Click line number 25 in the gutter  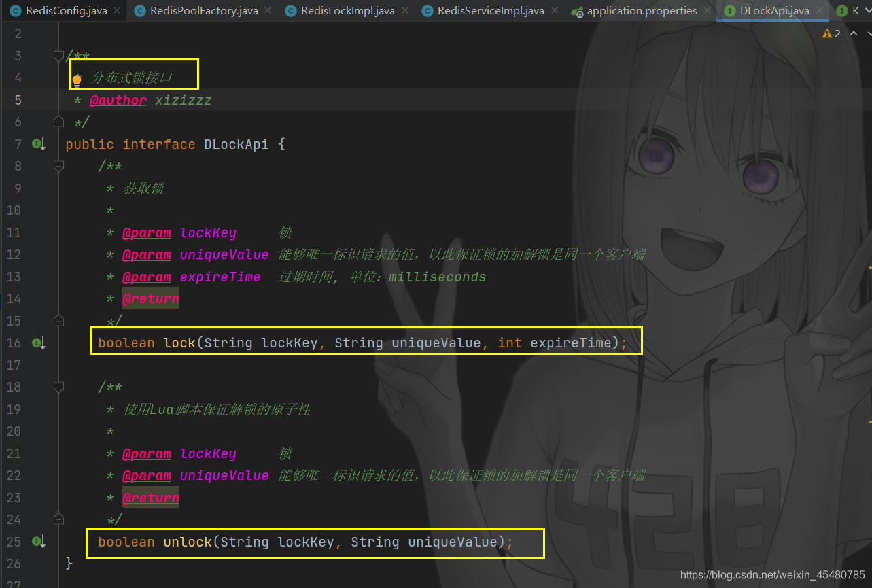(x=14, y=542)
